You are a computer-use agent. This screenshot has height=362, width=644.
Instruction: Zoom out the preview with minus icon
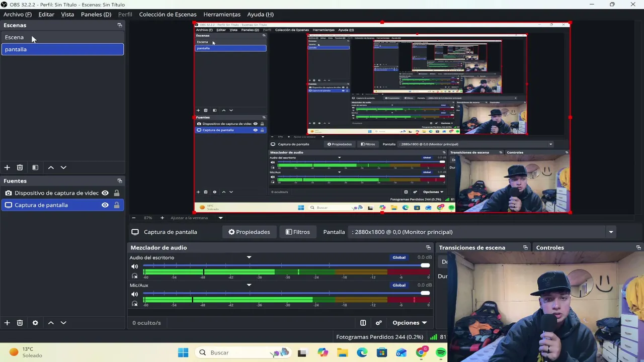[x=134, y=218]
